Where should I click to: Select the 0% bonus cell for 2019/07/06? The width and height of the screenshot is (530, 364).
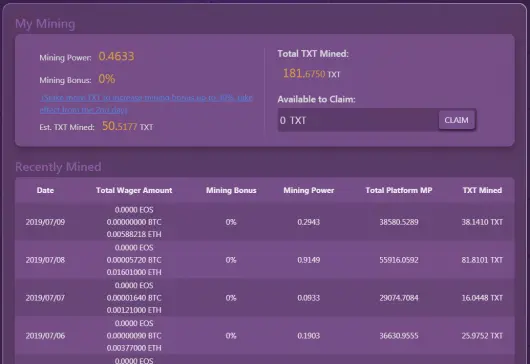tap(231, 336)
